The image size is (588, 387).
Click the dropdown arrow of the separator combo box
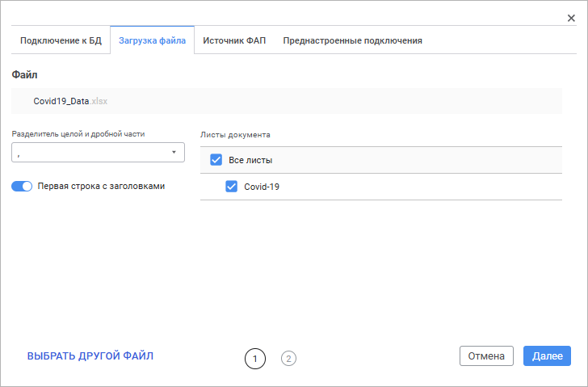[173, 152]
